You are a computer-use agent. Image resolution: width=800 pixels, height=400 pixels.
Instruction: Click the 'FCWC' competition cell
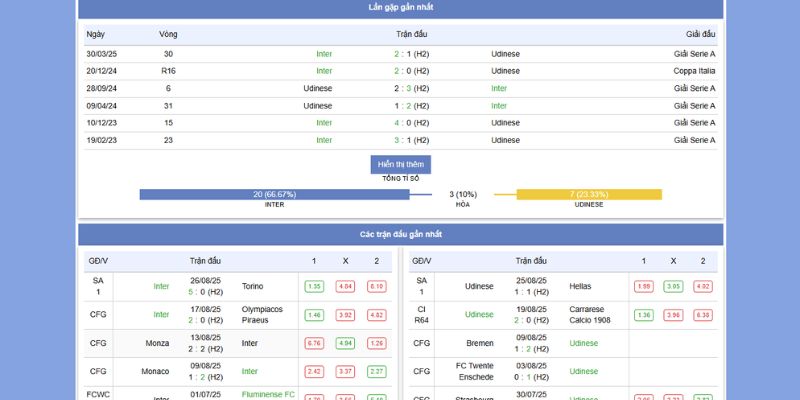pos(98,394)
